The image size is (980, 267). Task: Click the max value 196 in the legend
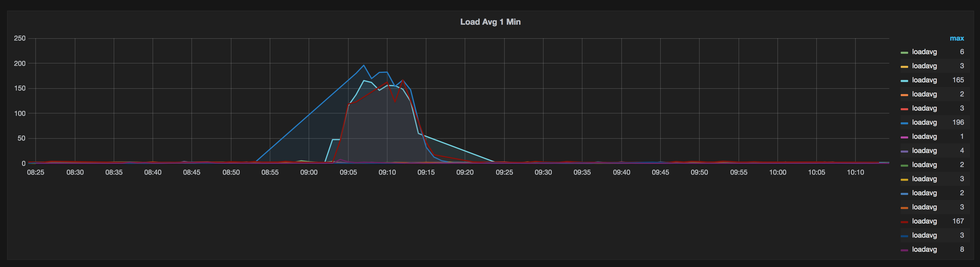958,122
